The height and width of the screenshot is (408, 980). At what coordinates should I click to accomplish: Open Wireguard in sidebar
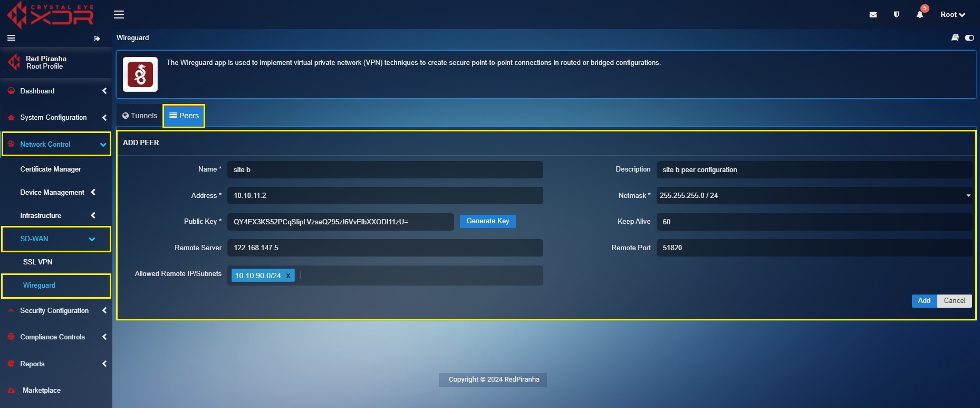(x=39, y=285)
